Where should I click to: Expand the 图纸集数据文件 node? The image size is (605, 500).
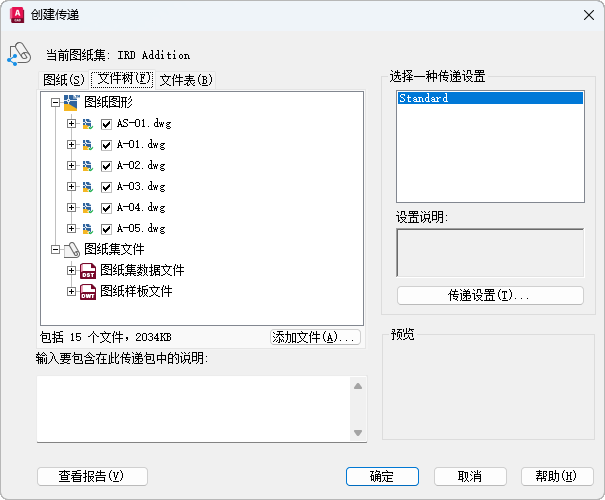(71, 270)
